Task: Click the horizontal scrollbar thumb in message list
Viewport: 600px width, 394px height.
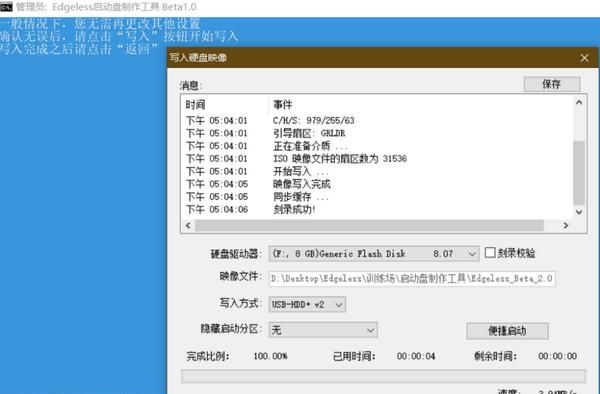Action: point(369,226)
